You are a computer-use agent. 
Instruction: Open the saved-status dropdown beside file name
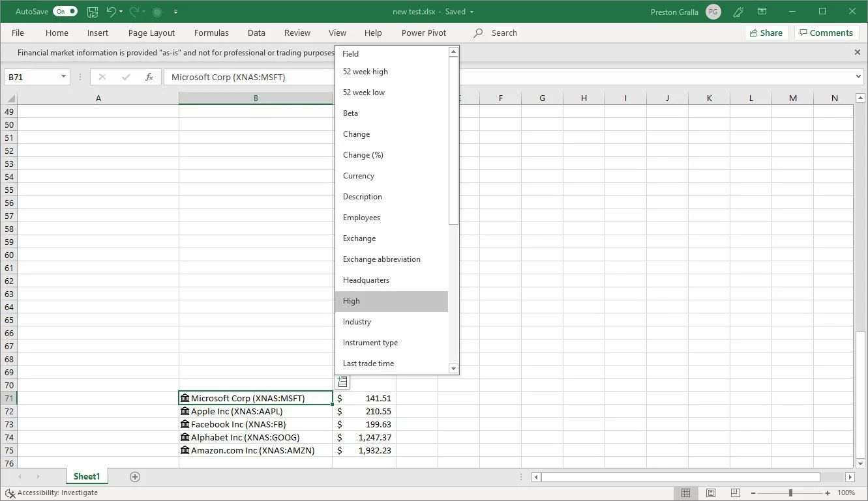[471, 12]
